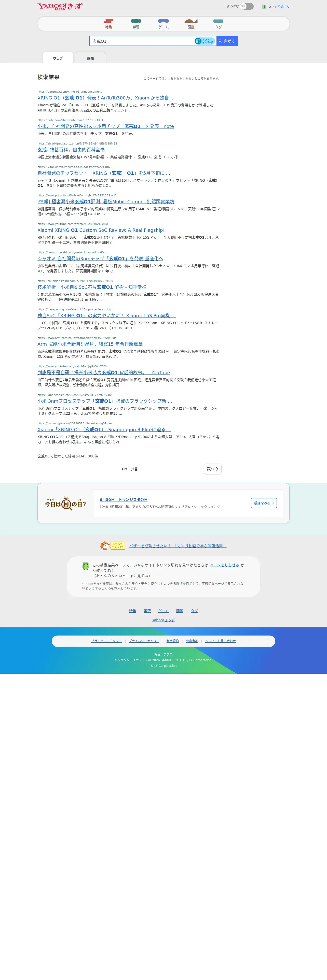Open the シャオミ 自社開発の3nmチップ result
327x980 pixels.
point(100,259)
